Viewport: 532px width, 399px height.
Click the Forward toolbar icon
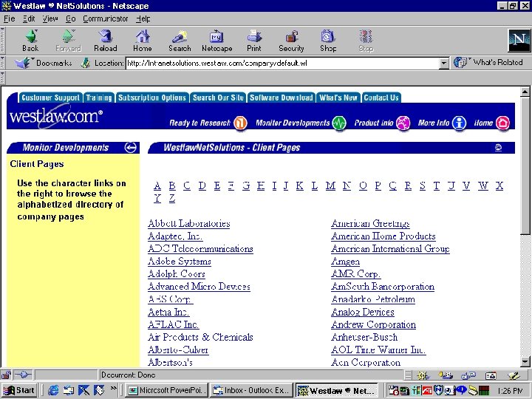(x=68, y=41)
